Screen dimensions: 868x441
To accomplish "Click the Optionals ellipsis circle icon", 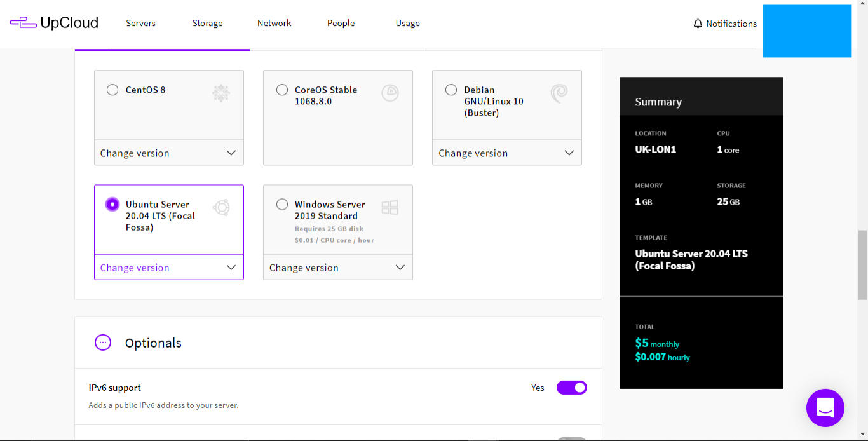I will pos(103,343).
